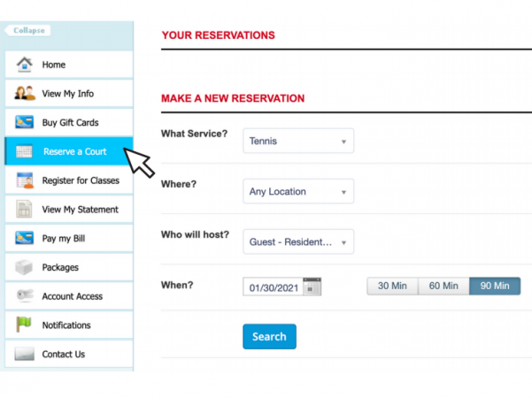Open the What Service dropdown showing Tennis
Viewport: 532px width, 398px height.
click(x=298, y=142)
